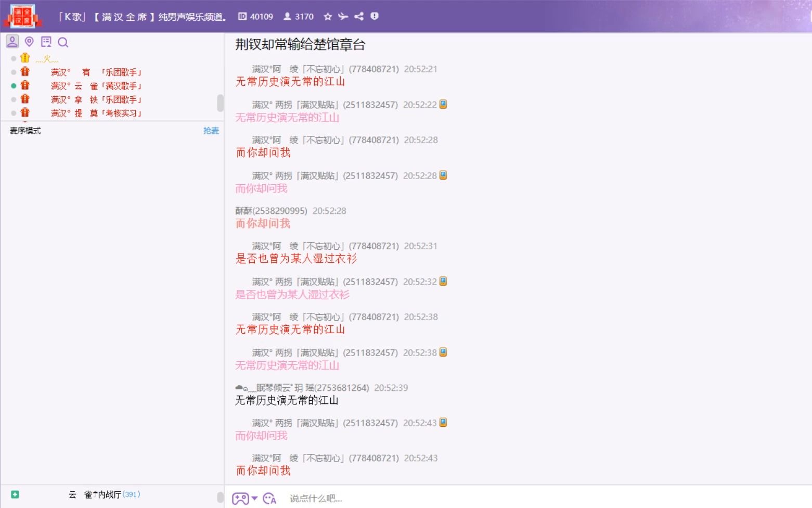Open the emoji and font icon
Image resolution: width=812 pixels, height=508 pixels.
[x=269, y=499]
